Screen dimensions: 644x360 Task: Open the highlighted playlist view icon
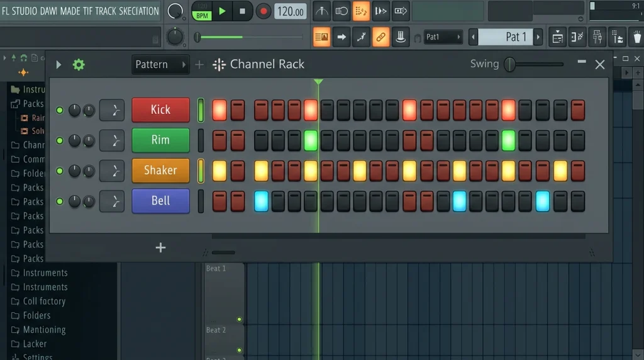coord(321,37)
